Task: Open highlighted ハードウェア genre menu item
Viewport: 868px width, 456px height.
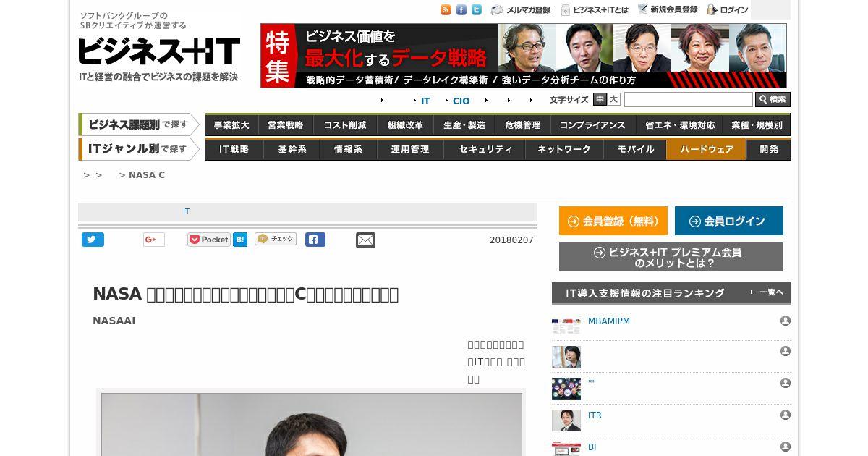Action: point(707,149)
